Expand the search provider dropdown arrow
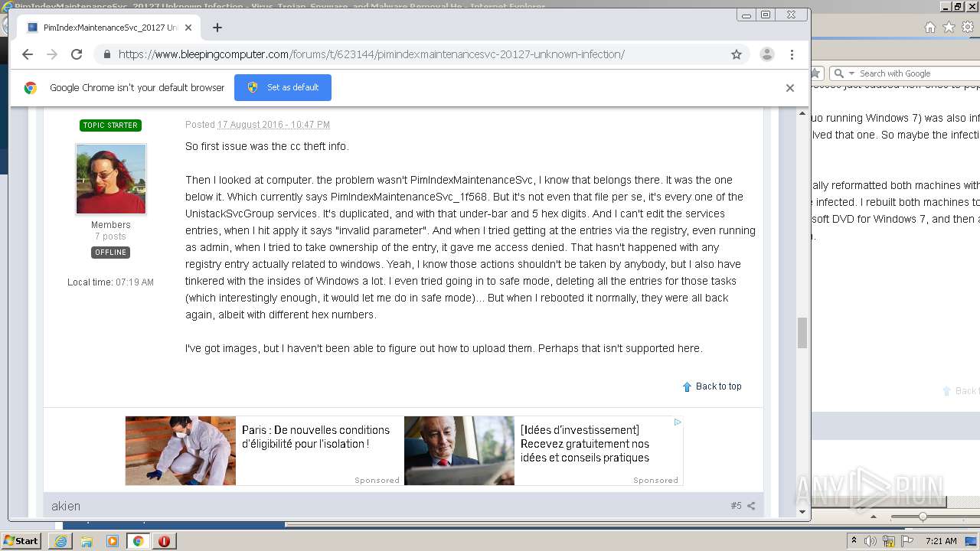 [x=851, y=73]
